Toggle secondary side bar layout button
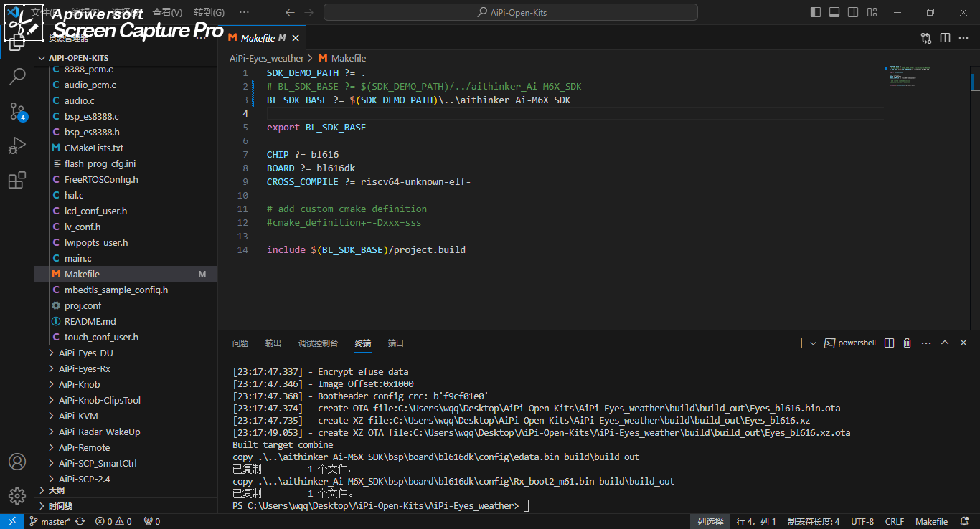 tap(852, 12)
